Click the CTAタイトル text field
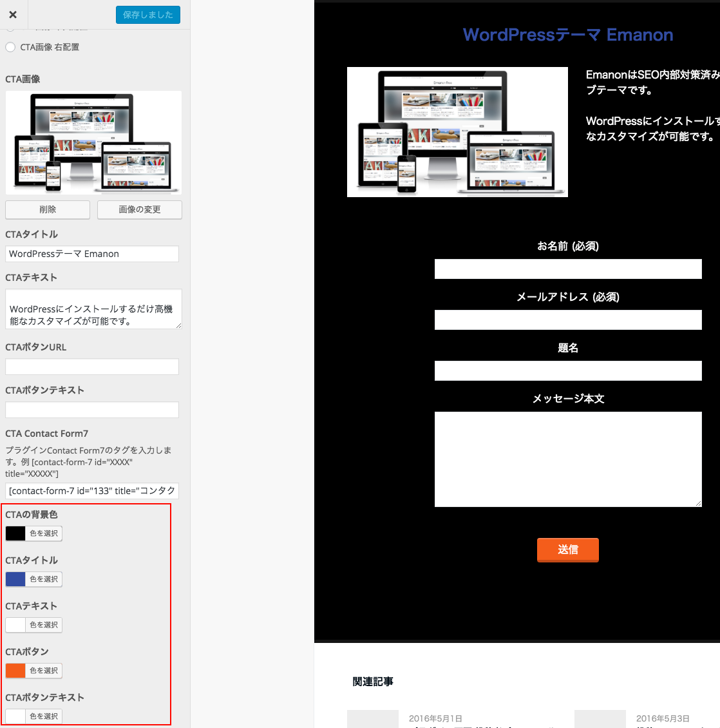Image resolution: width=720 pixels, height=728 pixels. coord(92,254)
